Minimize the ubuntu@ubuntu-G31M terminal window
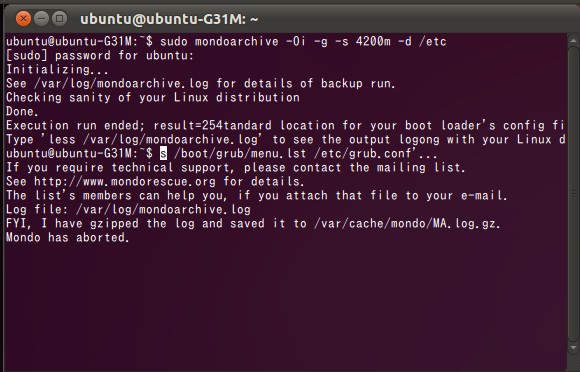Screen dimensions: 580x372 (41, 18)
